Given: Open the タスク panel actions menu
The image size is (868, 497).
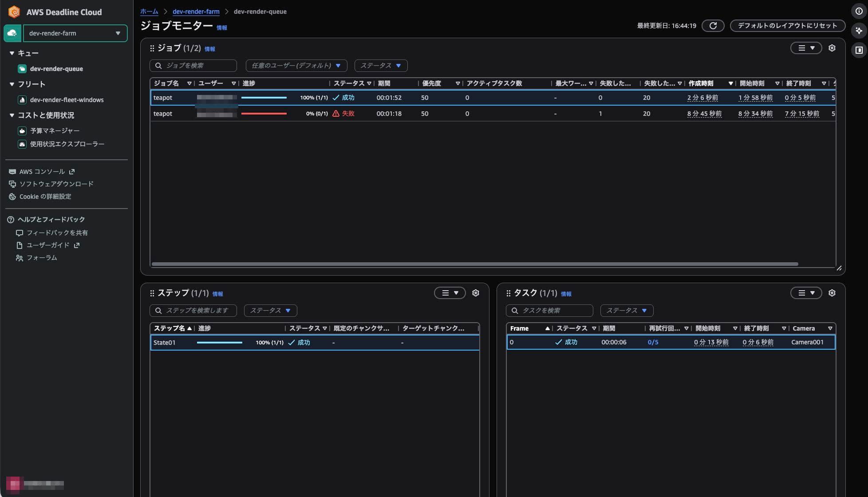Looking at the screenshot, I should [806, 293].
